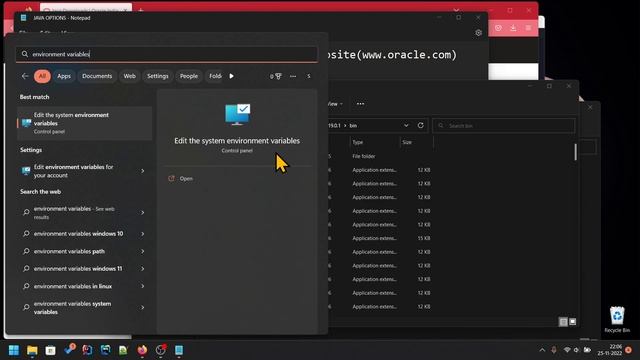Open the Notepad icon in the taskbar

(179, 350)
